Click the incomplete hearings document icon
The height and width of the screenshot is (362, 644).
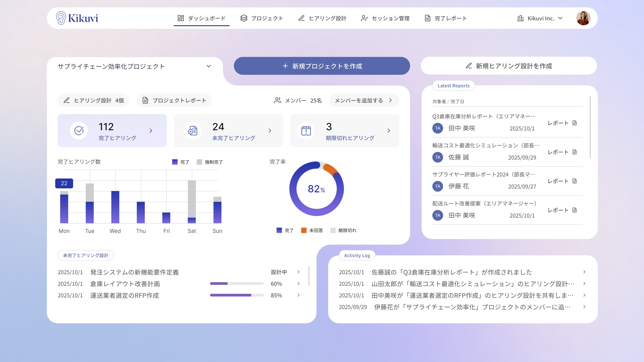[x=193, y=130]
